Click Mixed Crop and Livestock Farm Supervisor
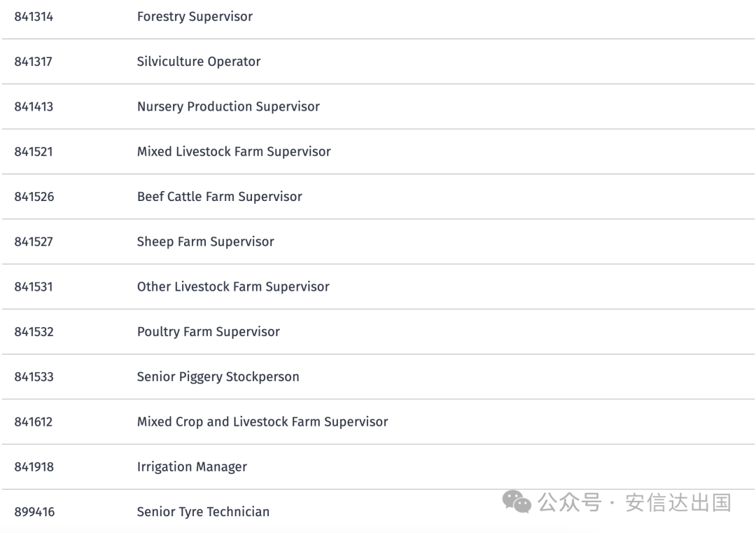Viewport: 756px width, 533px height. [262, 422]
